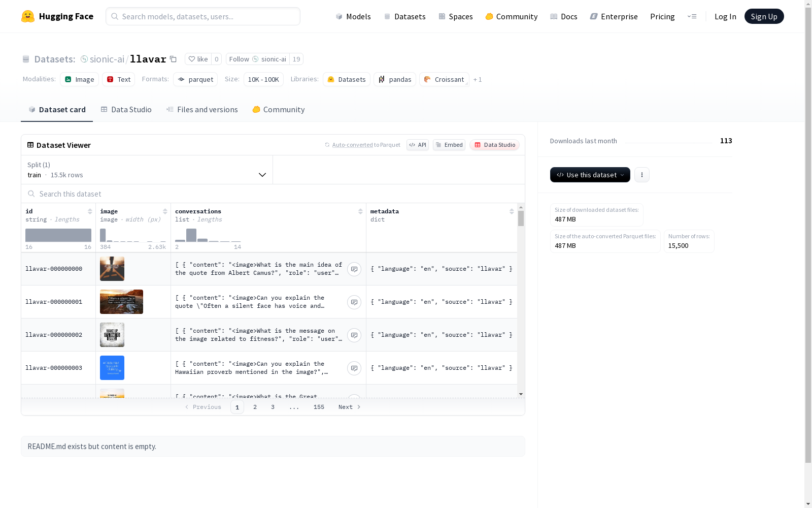Expand the Use this dataset menu
The height and width of the screenshot is (508, 812).
[590, 175]
